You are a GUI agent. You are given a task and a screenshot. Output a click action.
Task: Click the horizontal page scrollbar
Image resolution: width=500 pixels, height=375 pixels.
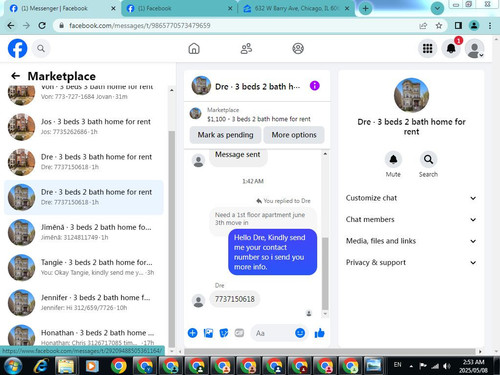pos(329,351)
